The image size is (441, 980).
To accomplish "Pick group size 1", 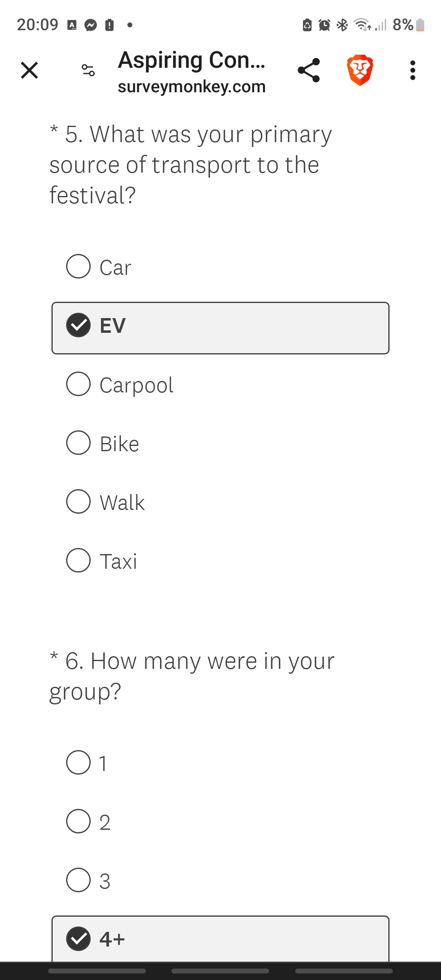I will [78, 763].
